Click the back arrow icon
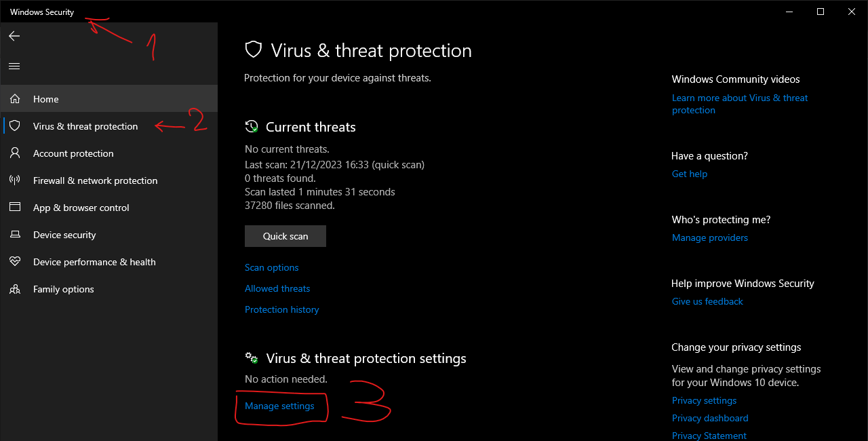 [14, 36]
